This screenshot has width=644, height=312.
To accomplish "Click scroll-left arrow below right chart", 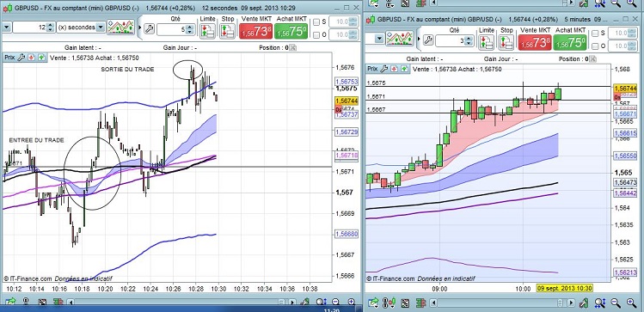I will pyautogui.click(x=433, y=303).
